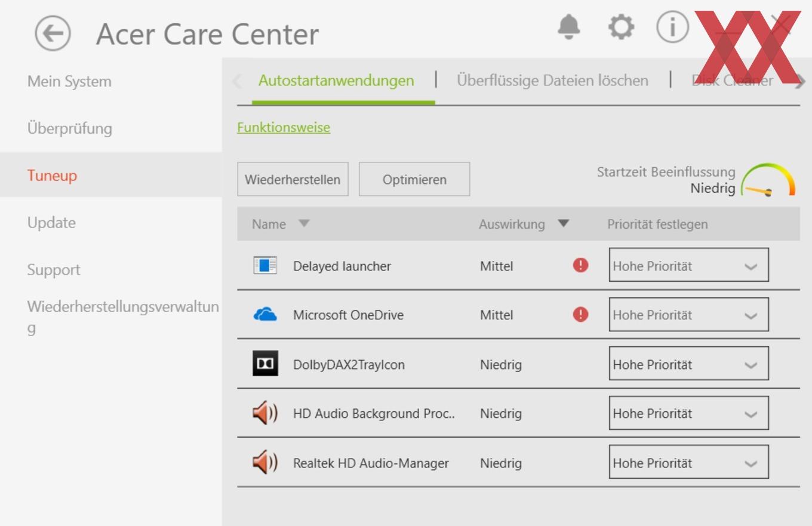Open priority dropdown for HD Audio Background Proc
812x526 pixels.
pyautogui.click(x=688, y=413)
